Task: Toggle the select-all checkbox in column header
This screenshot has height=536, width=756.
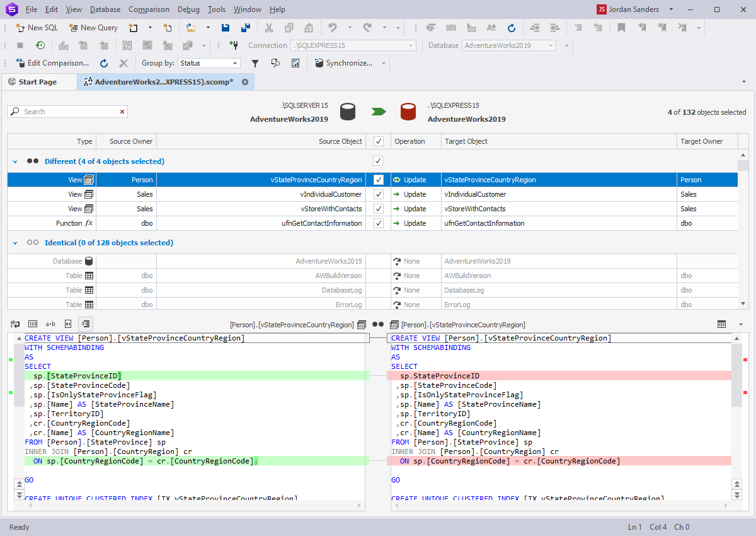Action: [x=378, y=141]
